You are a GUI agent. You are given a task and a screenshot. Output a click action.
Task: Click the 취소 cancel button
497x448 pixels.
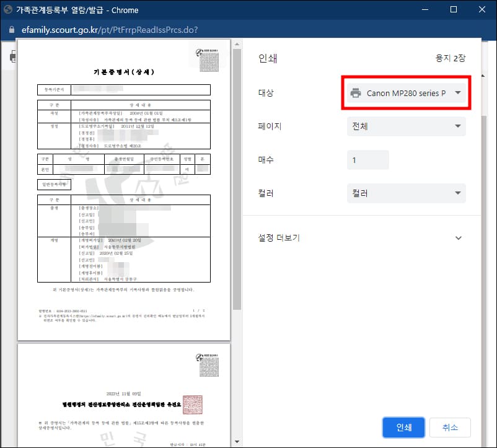(451, 428)
